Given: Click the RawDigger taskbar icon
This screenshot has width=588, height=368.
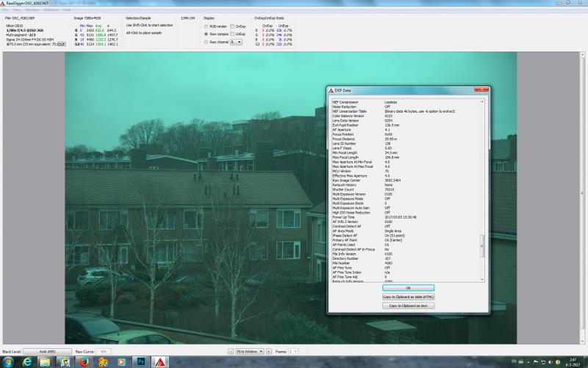Looking at the screenshot, I should click(159, 362).
